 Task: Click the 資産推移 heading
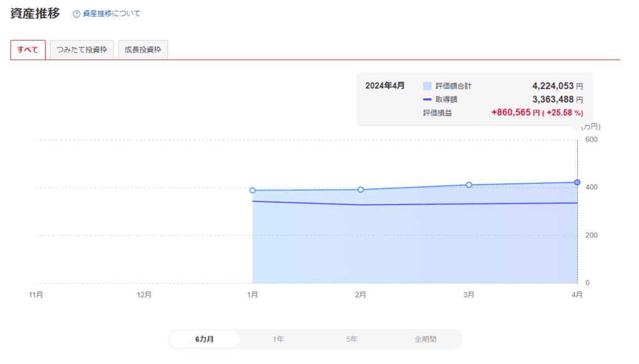click(35, 14)
